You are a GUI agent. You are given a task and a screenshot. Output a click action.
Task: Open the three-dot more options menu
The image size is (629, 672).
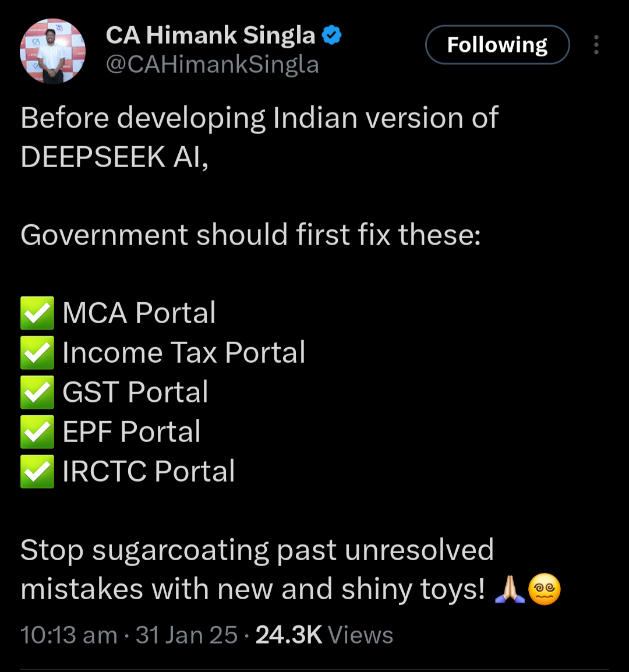[x=596, y=45]
